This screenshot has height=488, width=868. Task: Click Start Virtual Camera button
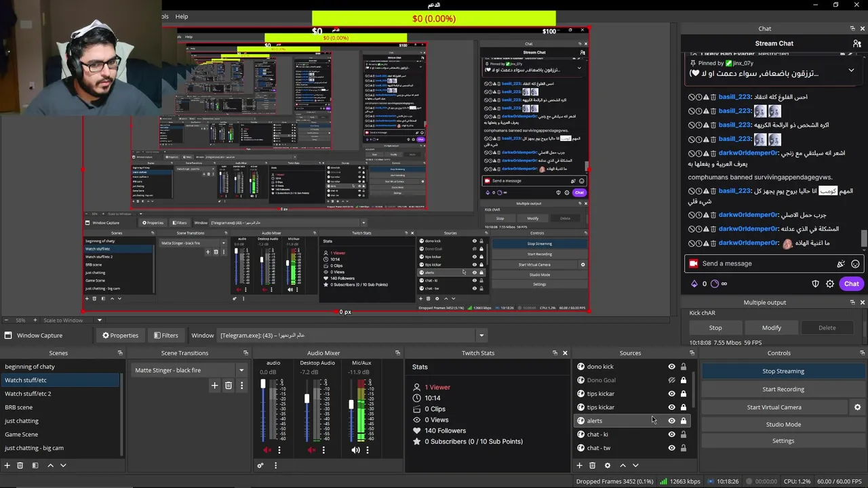click(774, 407)
